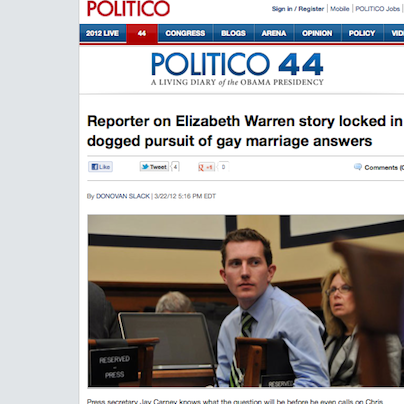The image size is (404, 404).
Task: Switch to the ARENA section
Action: [274, 33]
